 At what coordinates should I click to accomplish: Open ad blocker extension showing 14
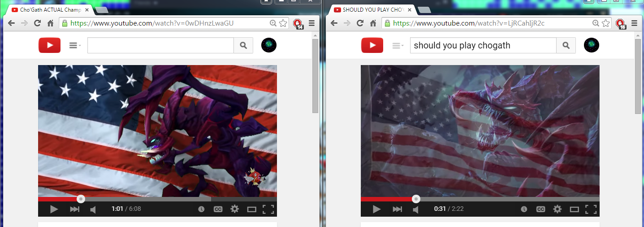click(x=298, y=24)
